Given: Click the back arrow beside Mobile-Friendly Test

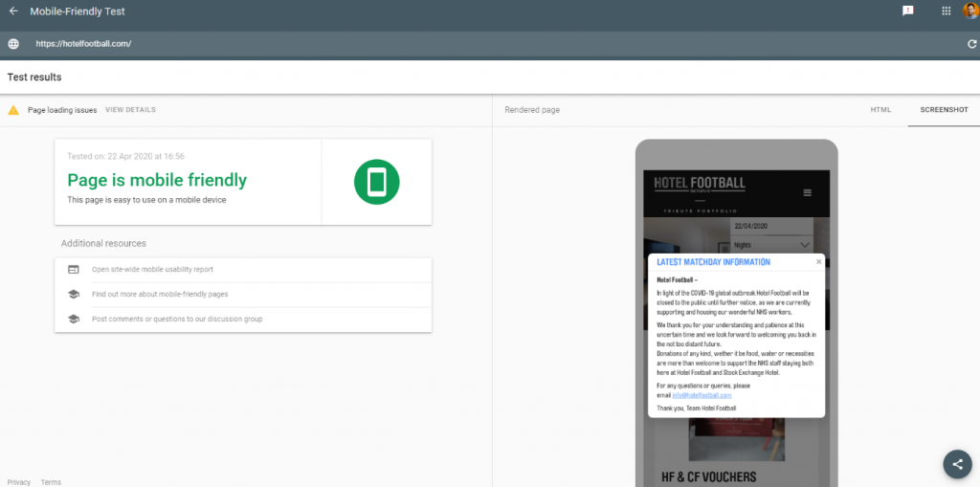Looking at the screenshot, I should tap(13, 11).
